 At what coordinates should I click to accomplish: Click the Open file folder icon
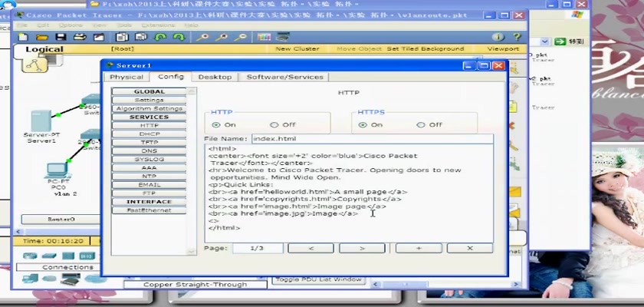tap(42, 38)
